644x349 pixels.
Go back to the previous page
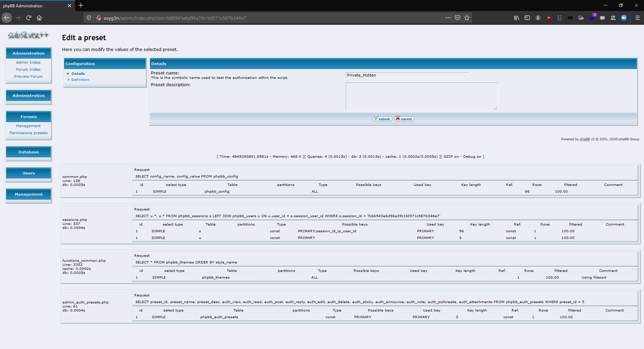(7, 17)
